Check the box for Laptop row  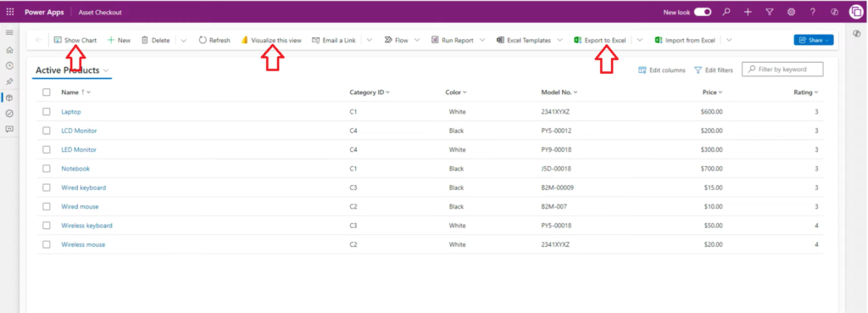click(47, 111)
